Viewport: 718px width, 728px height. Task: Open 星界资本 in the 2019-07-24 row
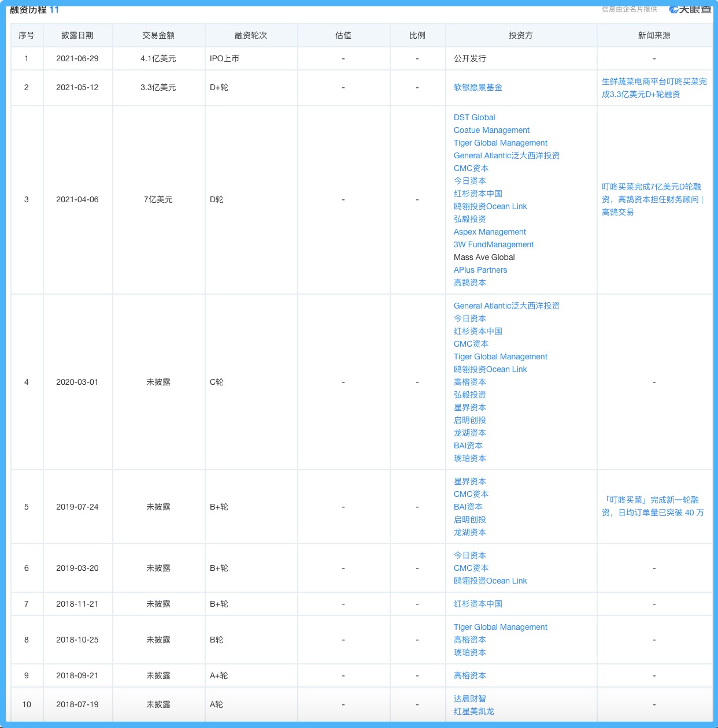[469, 481]
